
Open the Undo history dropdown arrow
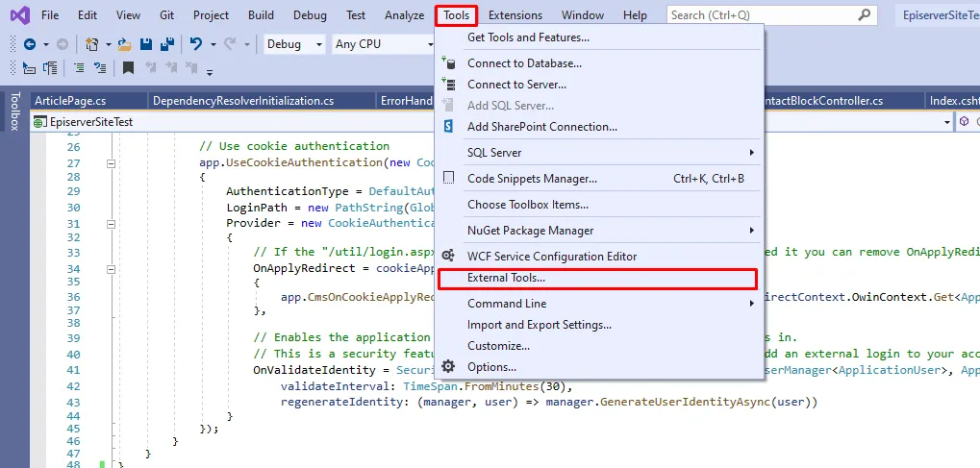click(214, 44)
